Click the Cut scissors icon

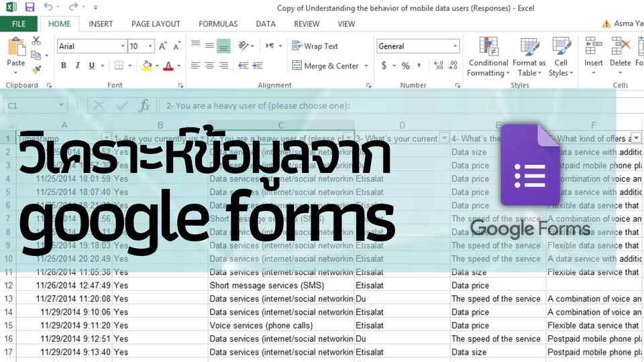pos(36,42)
